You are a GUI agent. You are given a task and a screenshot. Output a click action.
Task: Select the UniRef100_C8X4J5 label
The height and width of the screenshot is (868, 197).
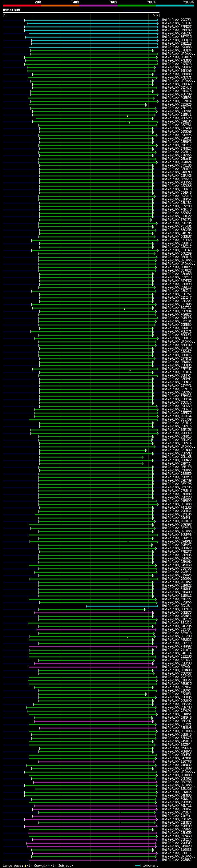point(177,88)
